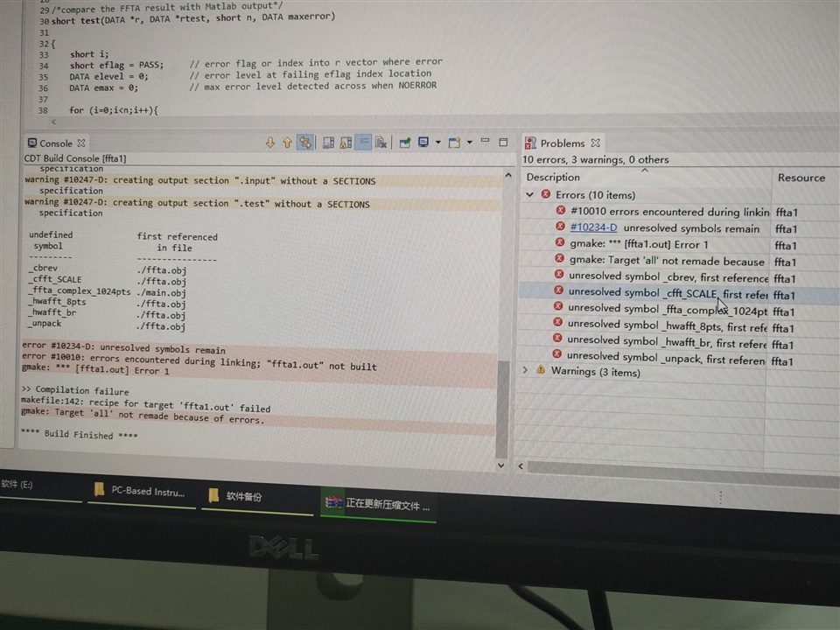Select the Problems tab
The width and height of the screenshot is (840, 630).
(562, 143)
